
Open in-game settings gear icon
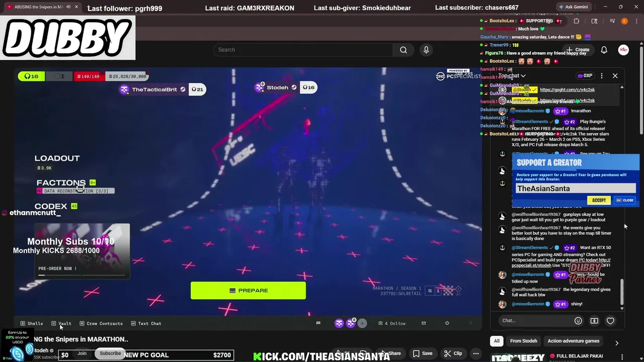coord(447,323)
